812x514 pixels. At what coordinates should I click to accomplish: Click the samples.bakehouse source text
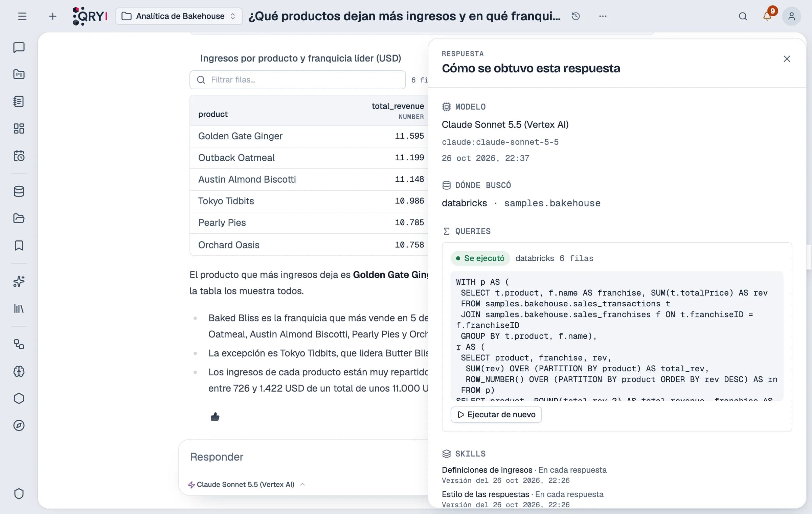tap(552, 203)
